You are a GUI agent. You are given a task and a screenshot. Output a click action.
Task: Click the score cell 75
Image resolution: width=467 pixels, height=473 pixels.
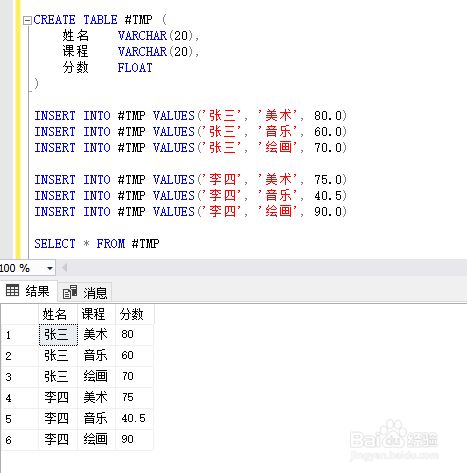pos(135,398)
